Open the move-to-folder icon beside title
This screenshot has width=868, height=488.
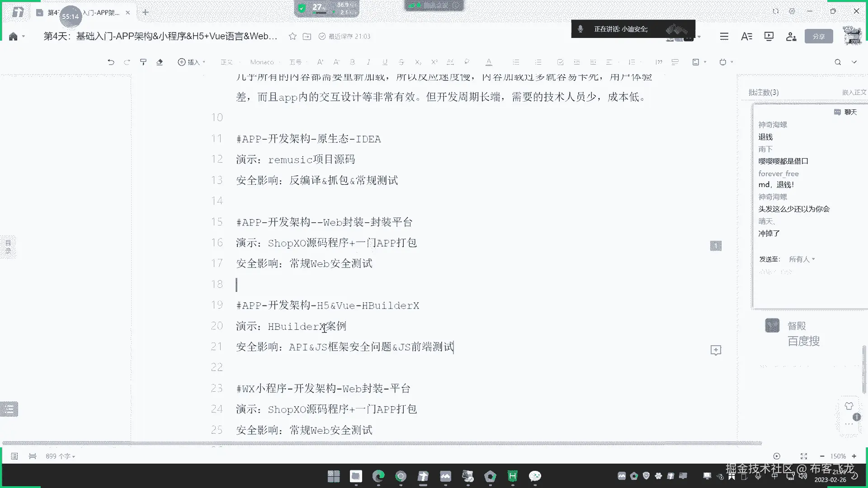click(307, 36)
